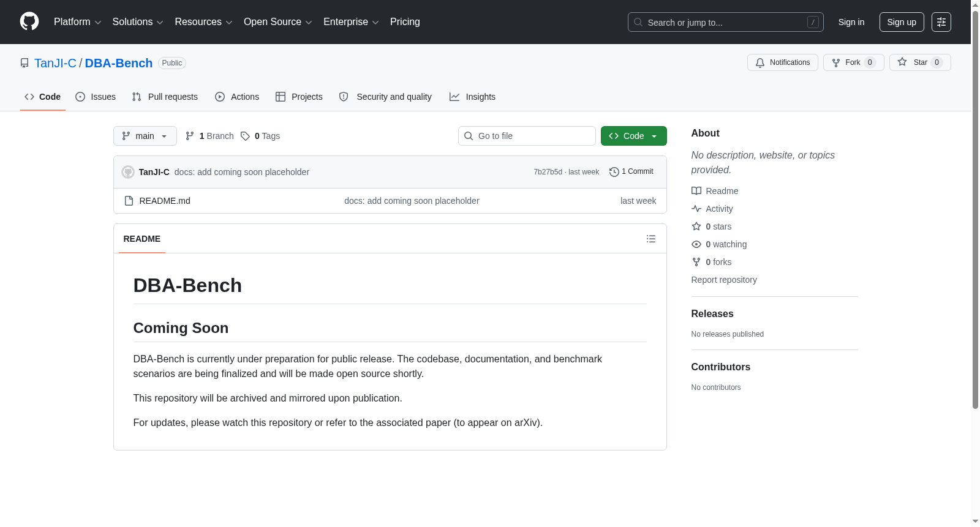This screenshot has height=527, width=980.
Task: Select the Code repository tab
Action: point(43,97)
